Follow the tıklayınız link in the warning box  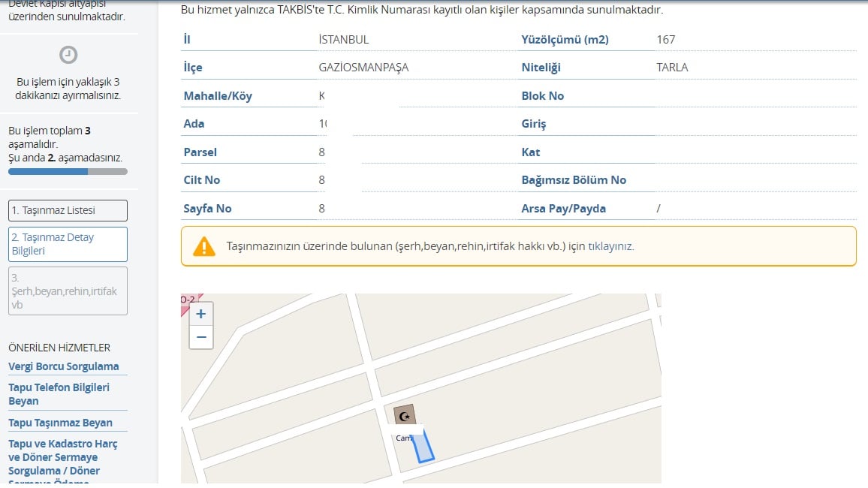(610, 246)
